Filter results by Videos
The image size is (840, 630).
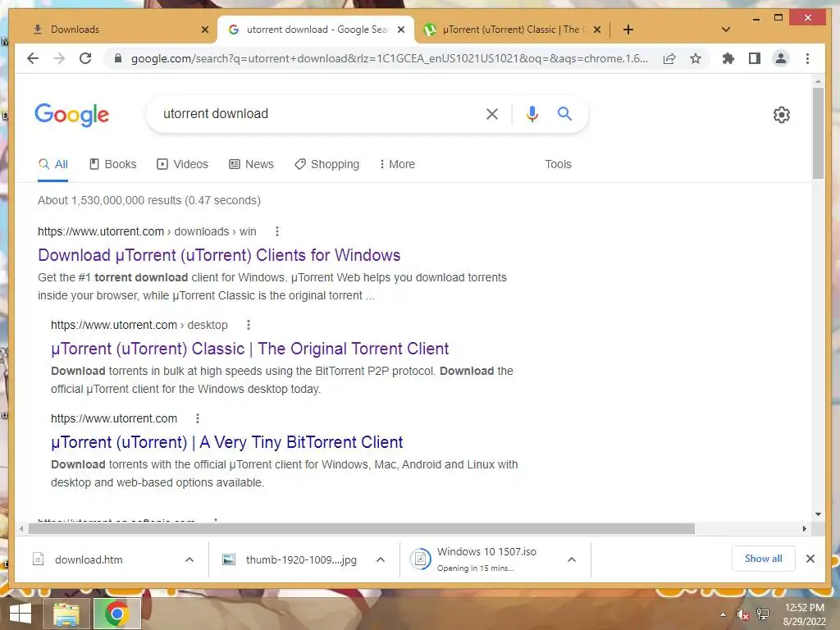point(182,164)
